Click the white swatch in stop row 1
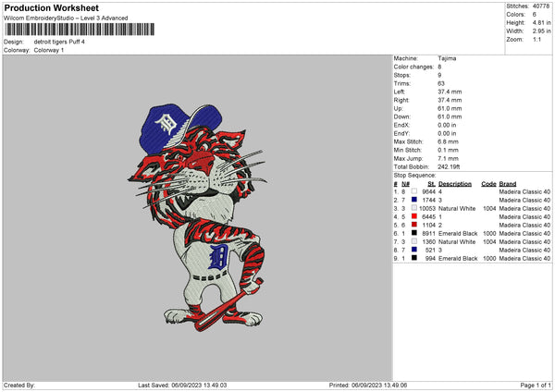Viewport: 555px width, 392px height. coord(414,191)
